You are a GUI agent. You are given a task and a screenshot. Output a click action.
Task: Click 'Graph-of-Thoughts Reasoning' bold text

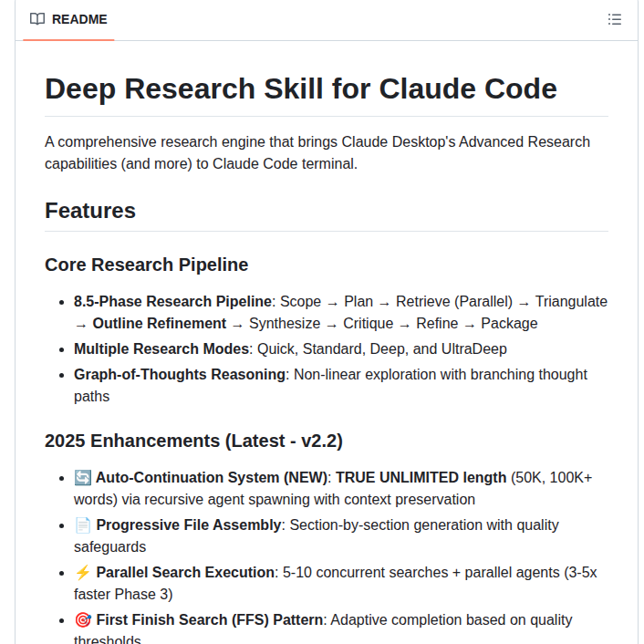tap(180, 375)
